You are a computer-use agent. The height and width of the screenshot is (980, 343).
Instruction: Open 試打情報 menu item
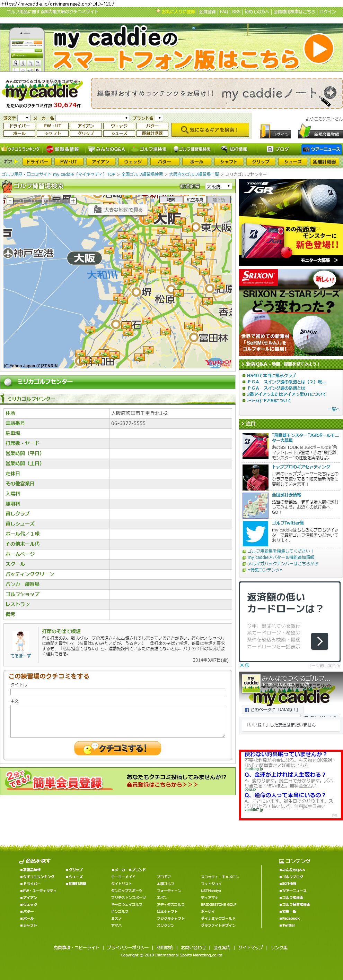pyautogui.click(x=234, y=149)
